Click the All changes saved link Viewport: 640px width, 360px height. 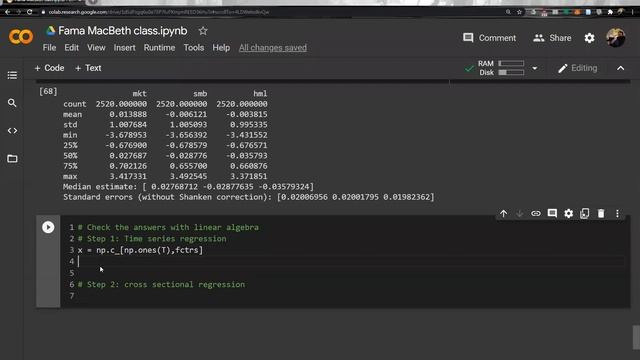click(273, 48)
